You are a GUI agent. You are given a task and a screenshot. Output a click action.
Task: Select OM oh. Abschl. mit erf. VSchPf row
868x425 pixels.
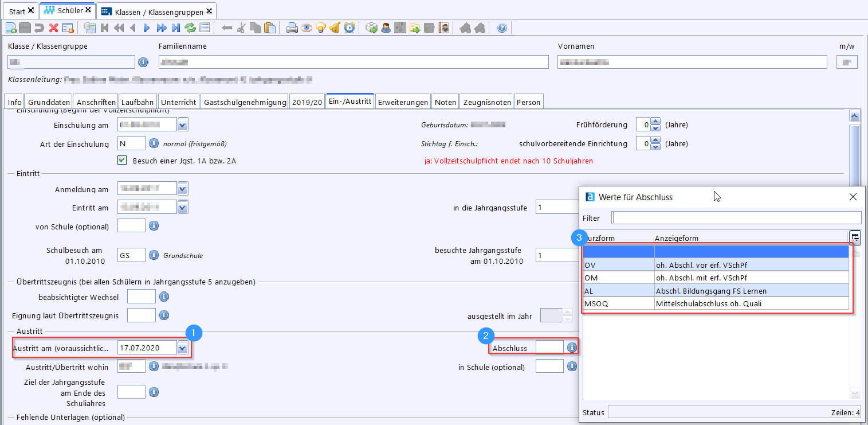point(716,278)
